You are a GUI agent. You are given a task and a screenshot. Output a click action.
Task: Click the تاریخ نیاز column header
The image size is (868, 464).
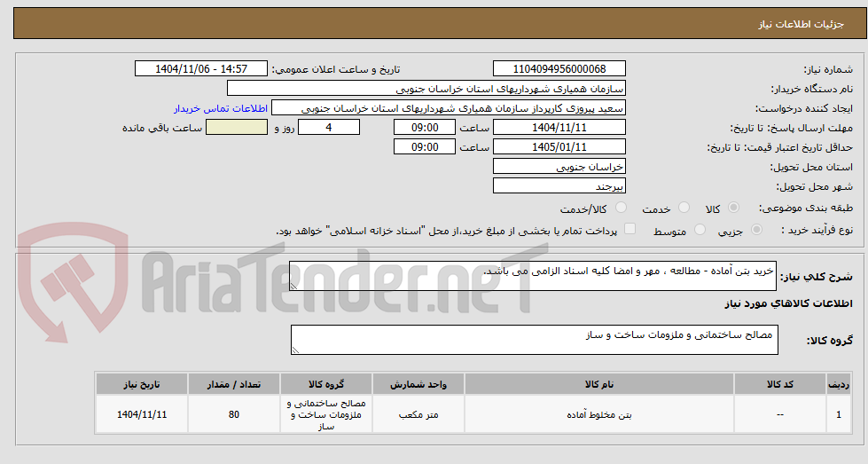[x=142, y=384]
